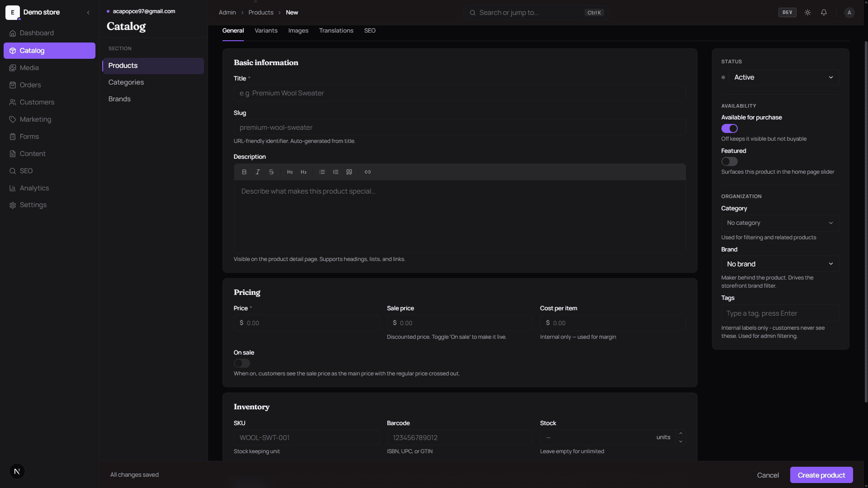868x488 pixels.
Task: Insert H3 heading in description
Action: [304, 172]
